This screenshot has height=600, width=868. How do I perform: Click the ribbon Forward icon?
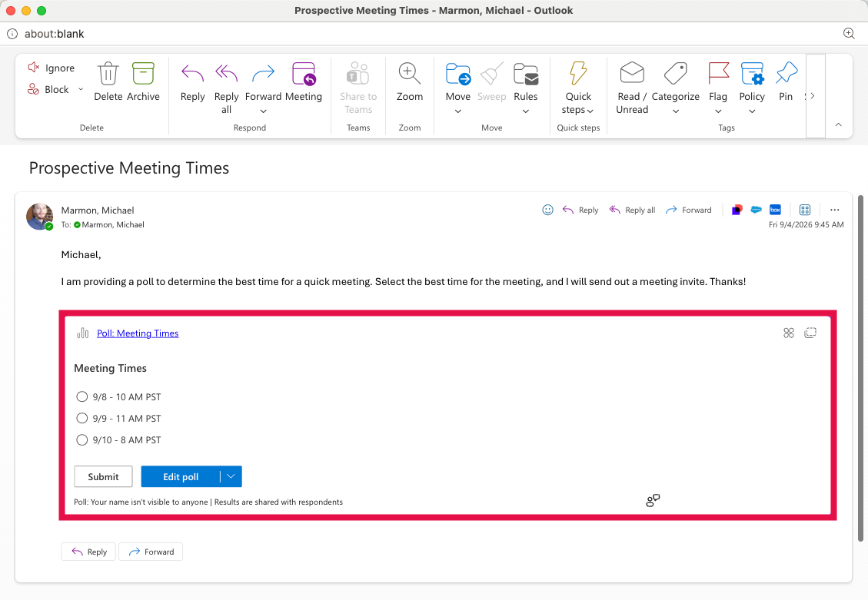pos(263,74)
